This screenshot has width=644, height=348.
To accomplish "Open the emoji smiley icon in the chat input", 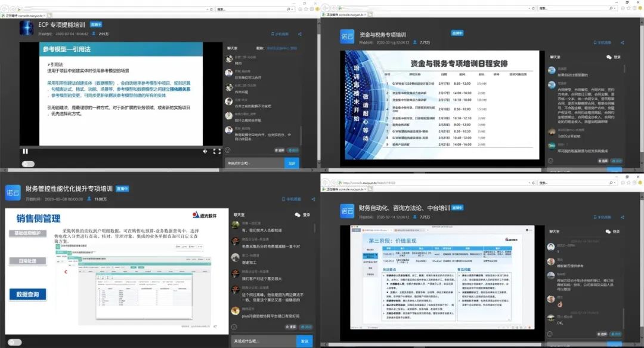I will [227, 150].
